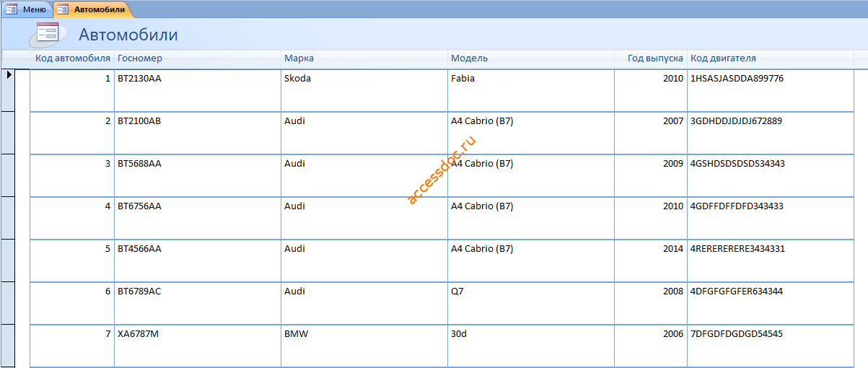Click the year 2009 field
The width and height of the screenshot is (868, 368).
[651, 175]
